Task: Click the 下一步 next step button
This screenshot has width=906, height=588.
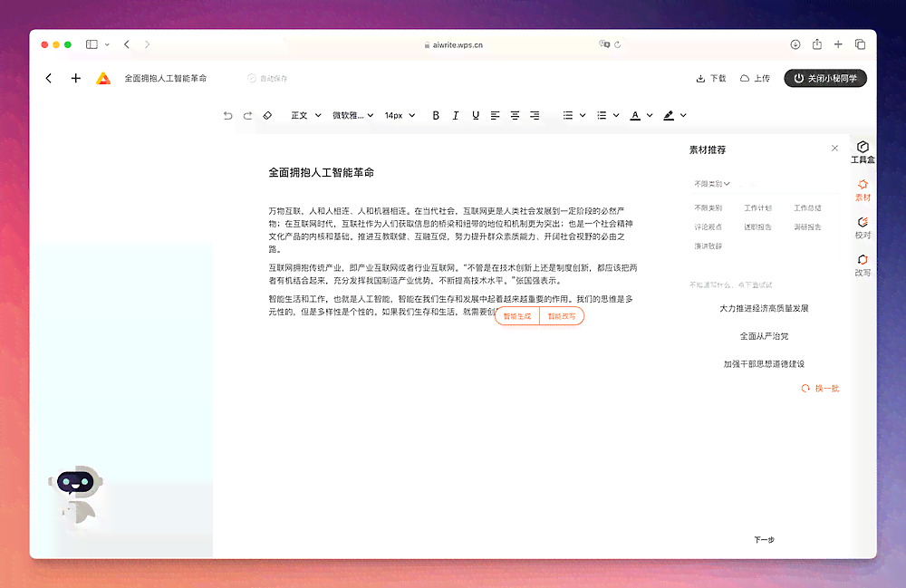Action: 764,539
